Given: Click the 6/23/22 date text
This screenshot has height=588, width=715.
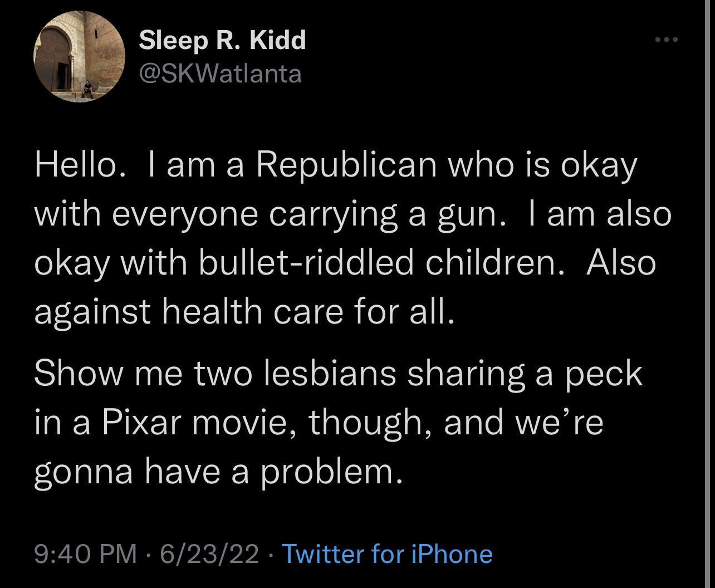Looking at the screenshot, I should coord(210,554).
